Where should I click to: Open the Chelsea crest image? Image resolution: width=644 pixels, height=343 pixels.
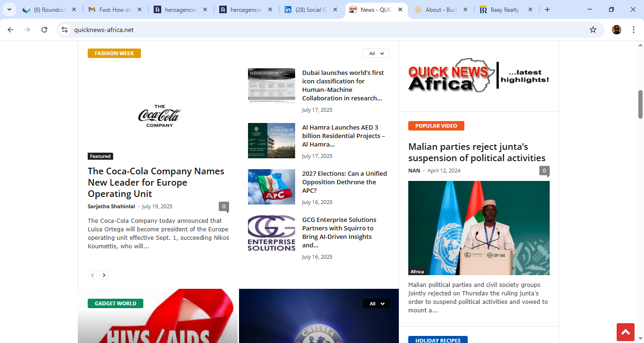[319, 316]
